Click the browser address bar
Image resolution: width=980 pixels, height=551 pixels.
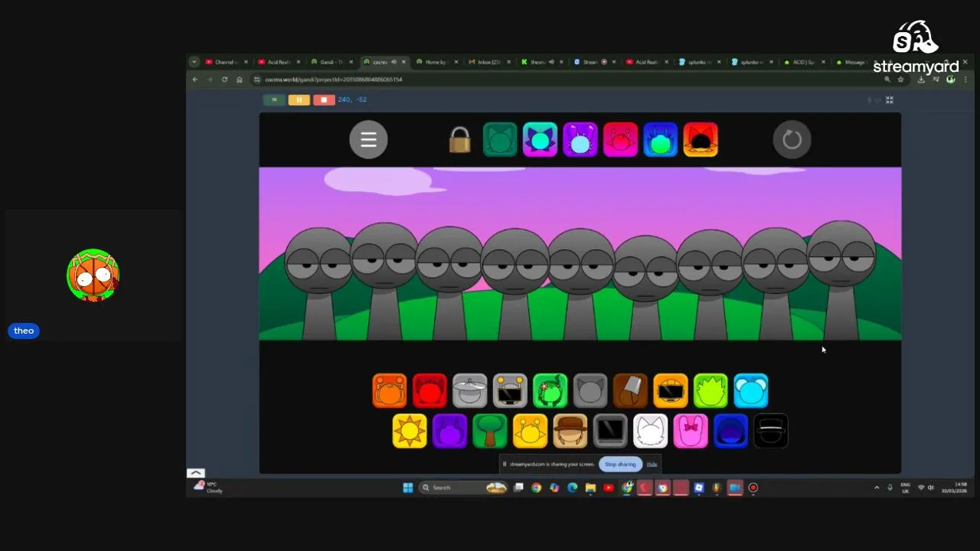pyautogui.click(x=567, y=79)
